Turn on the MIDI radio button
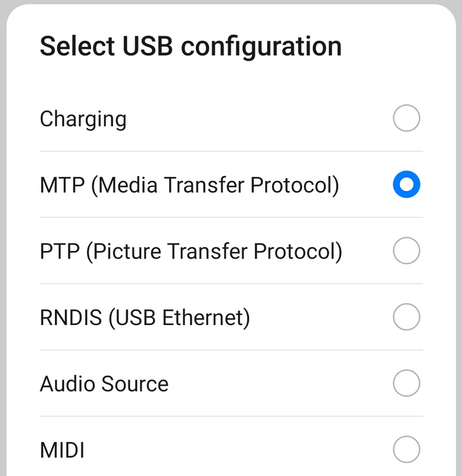Image resolution: width=462 pixels, height=476 pixels. pos(406,449)
